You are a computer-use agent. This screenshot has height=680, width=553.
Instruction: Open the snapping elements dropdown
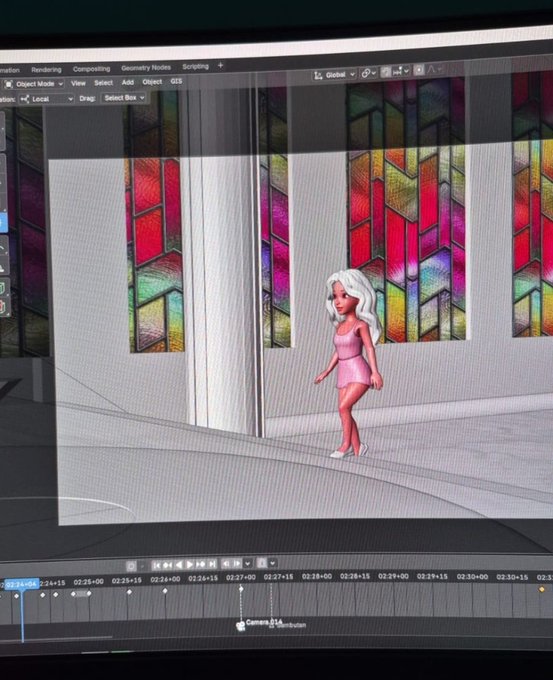(x=401, y=72)
